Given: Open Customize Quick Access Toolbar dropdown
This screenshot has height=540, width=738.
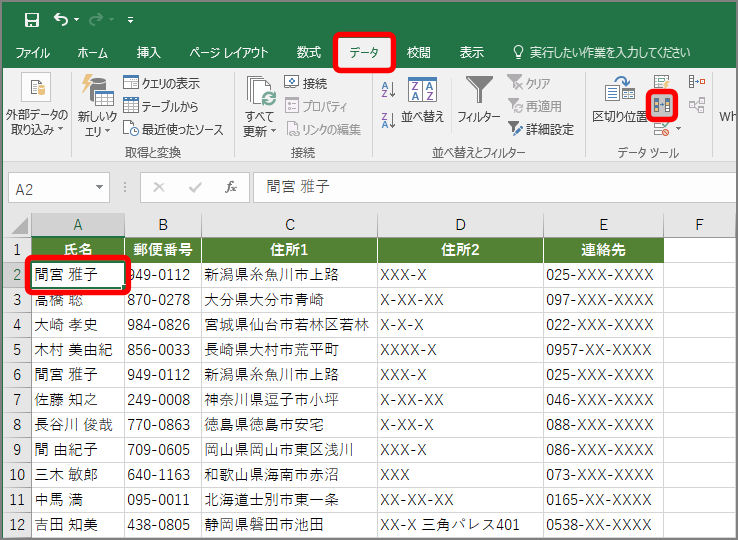Looking at the screenshot, I should pyautogui.click(x=130, y=20).
